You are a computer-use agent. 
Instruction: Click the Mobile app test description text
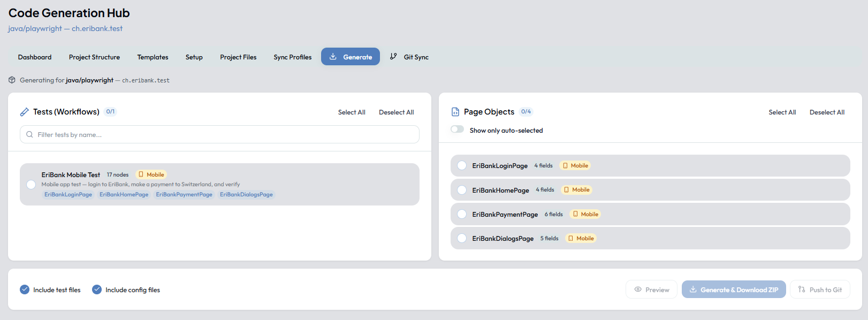tap(141, 184)
